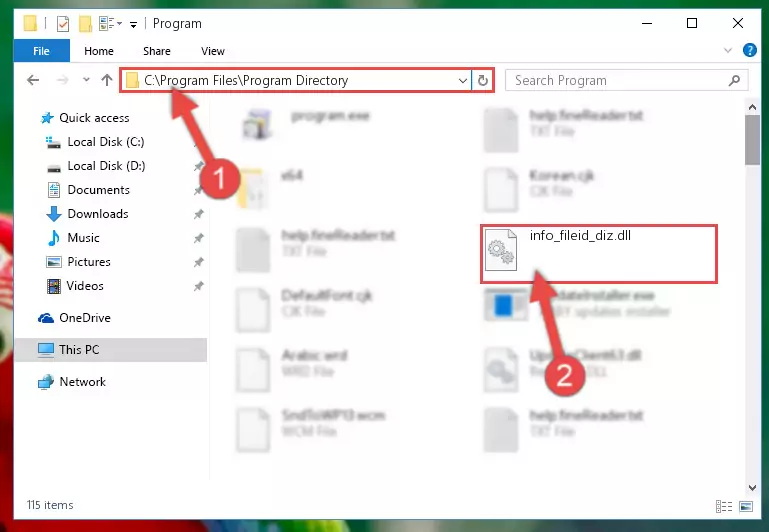Click the file list scroll down arrow
769x532 pixels.
pos(752,487)
